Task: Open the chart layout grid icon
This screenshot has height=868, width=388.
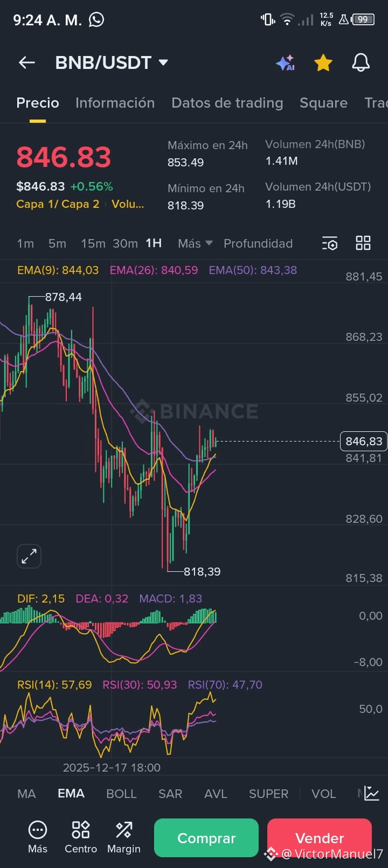Action: [x=363, y=243]
